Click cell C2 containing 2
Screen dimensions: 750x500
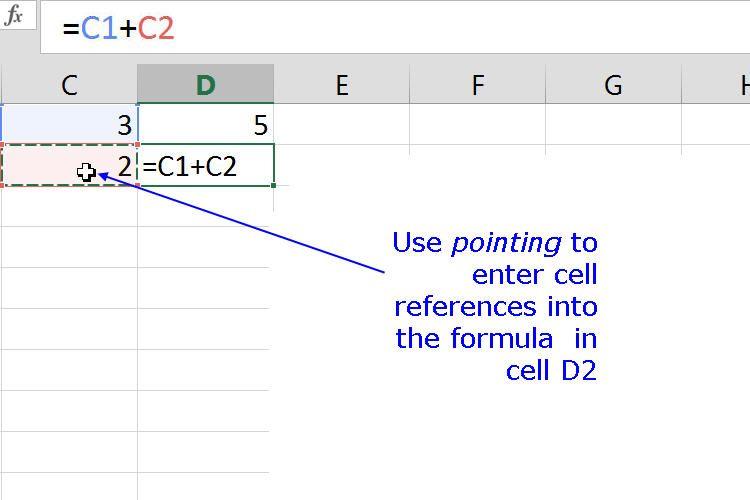69,165
